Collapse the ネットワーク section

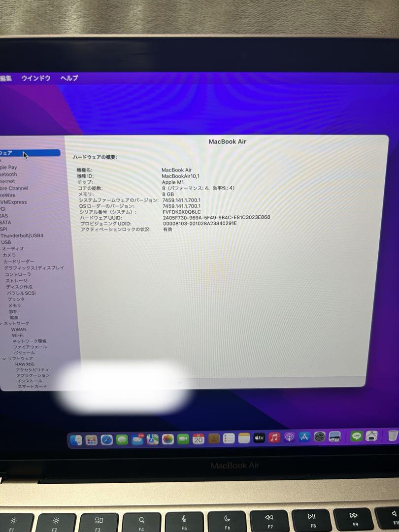[x=1, y=324]
